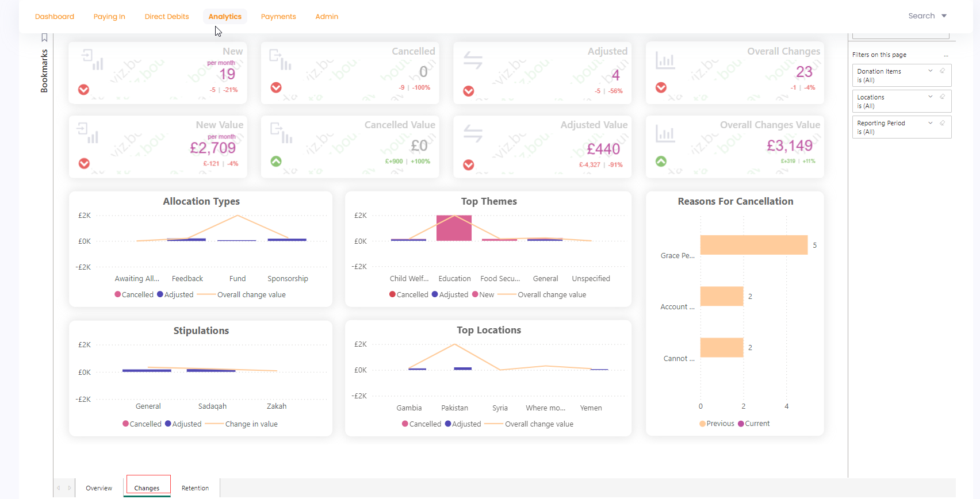Click the £3,149 Overall Changes Value figure
Screen dimensions: 980x499
[790, 145]
